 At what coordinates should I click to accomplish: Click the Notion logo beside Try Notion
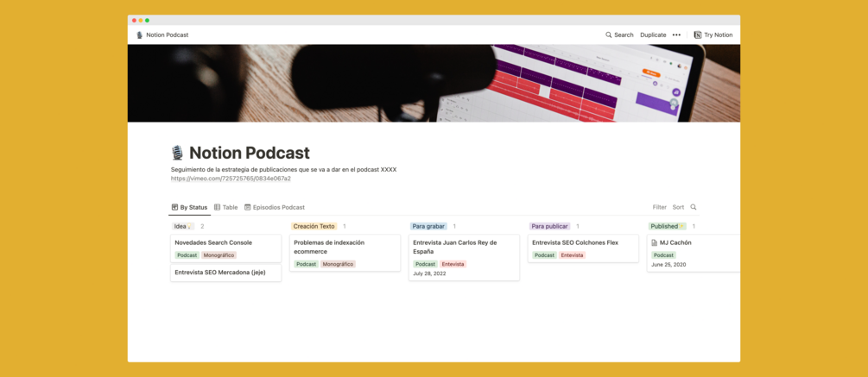click(698, 35)
